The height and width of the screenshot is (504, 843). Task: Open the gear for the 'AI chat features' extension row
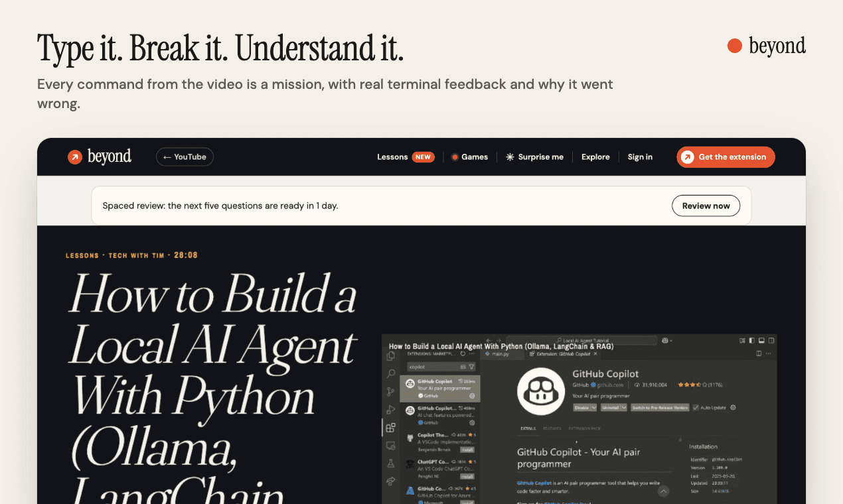(472, 422)
